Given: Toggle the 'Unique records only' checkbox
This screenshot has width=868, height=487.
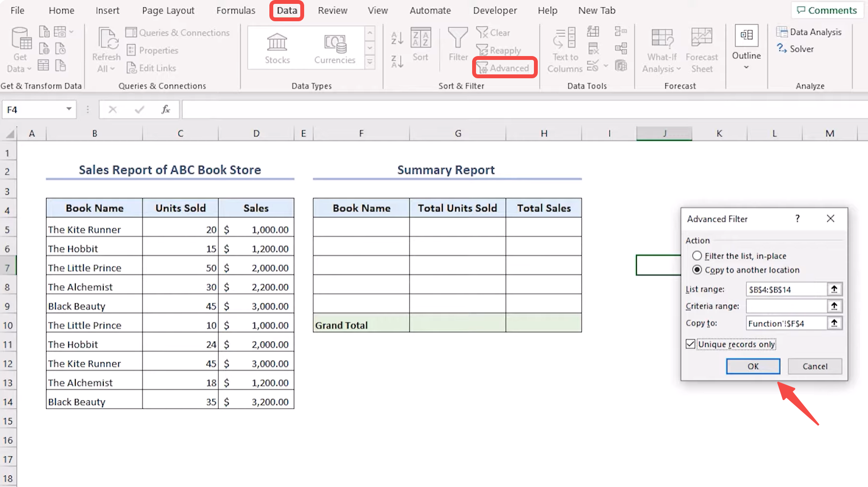Looking at the screenshot, I should point(690,344).
